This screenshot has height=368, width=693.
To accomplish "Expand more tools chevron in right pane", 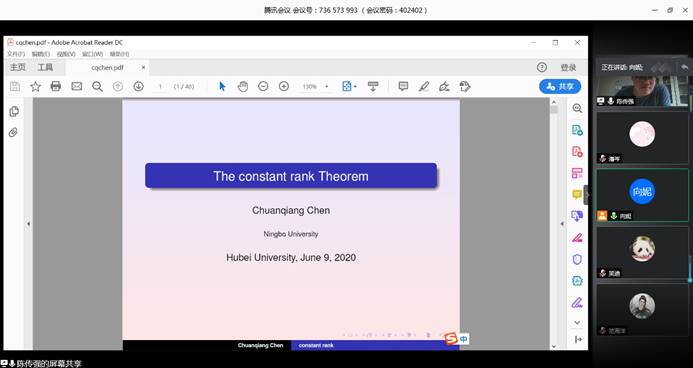I will click(x=577, y=322).
